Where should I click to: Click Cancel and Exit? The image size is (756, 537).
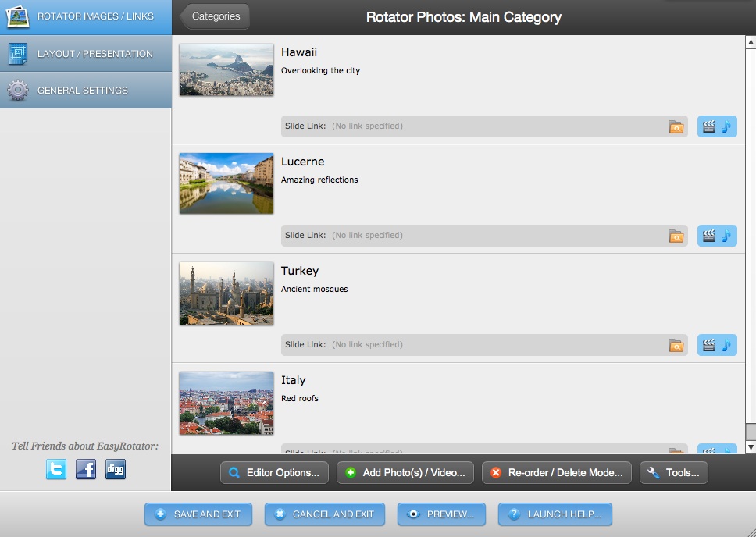(x=324, y=514)
